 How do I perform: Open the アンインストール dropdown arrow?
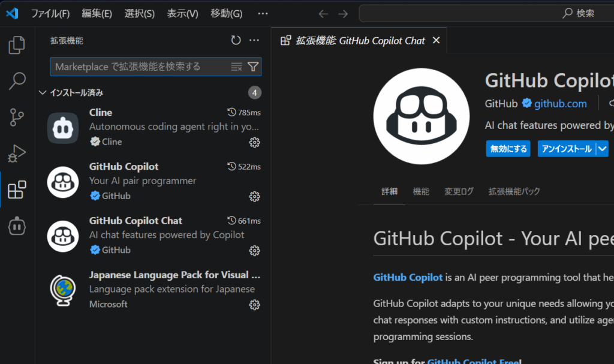click(602, 149)
